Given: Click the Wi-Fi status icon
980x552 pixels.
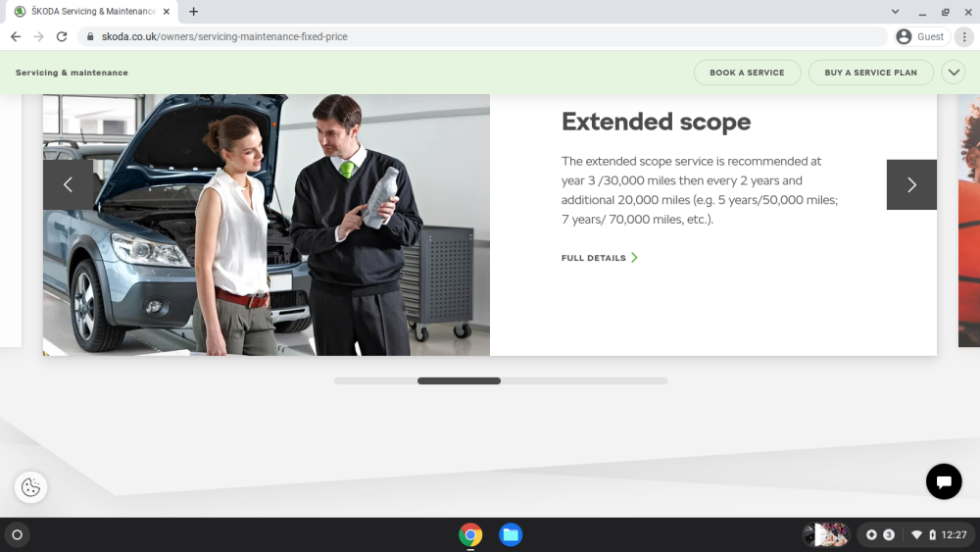Looking at the screenshot, I should click(916, 535).
